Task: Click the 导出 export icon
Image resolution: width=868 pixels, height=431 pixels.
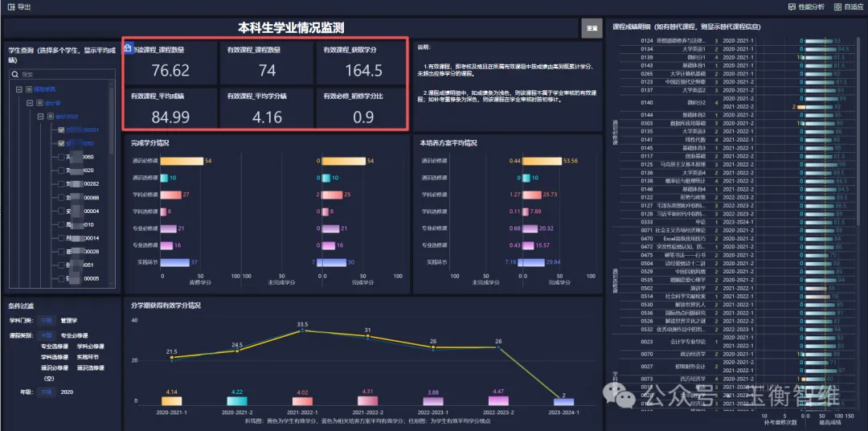Action: (x=10, y=6)
